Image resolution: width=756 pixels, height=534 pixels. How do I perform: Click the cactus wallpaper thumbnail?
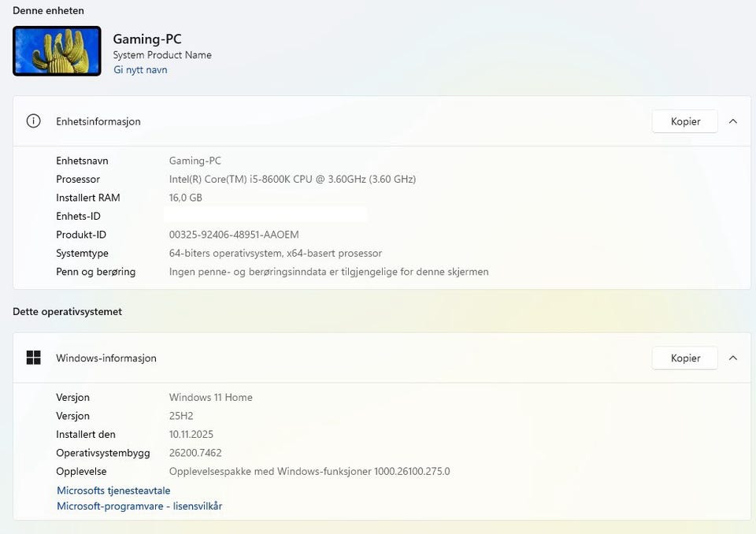(57, 51)
